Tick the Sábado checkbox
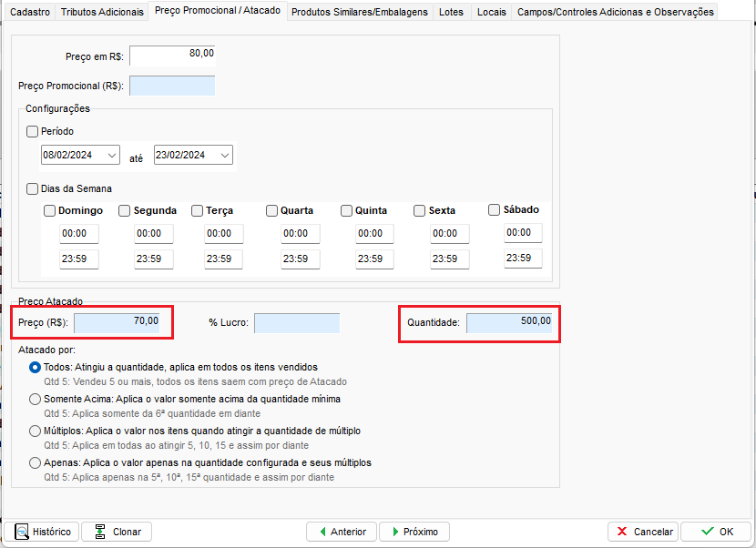The image size is (756, 548). 494,209
